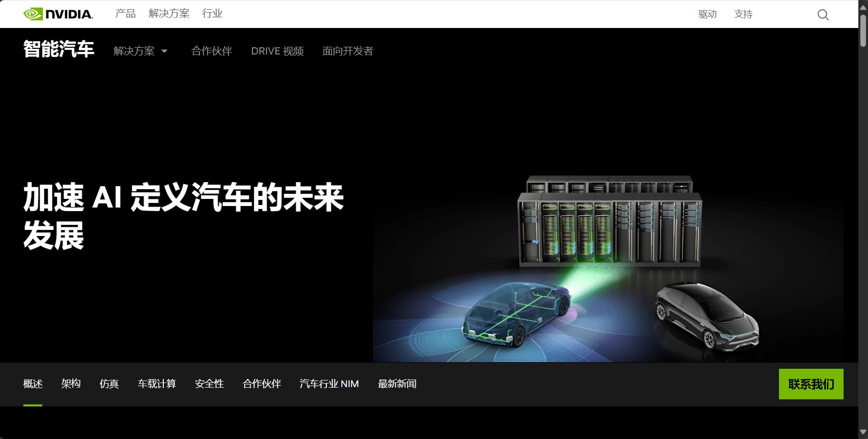Select the 安全性 tab

click(x=209, y=384)
